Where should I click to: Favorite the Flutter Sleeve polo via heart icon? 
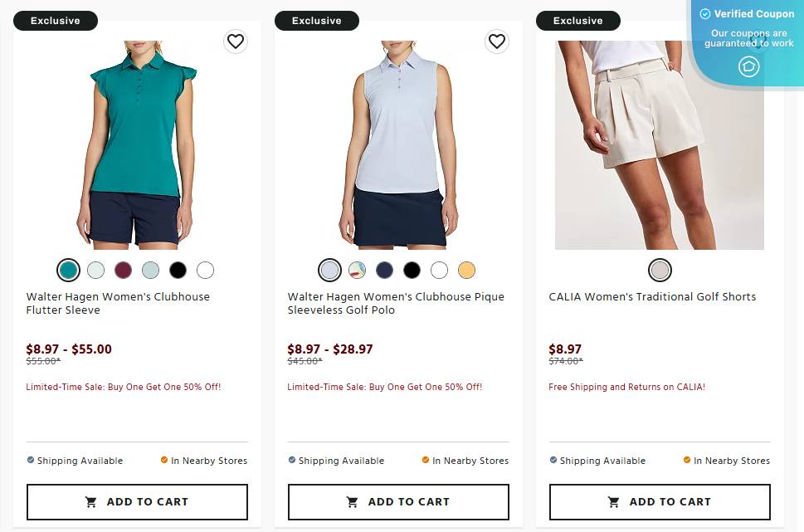coord(236,41)
